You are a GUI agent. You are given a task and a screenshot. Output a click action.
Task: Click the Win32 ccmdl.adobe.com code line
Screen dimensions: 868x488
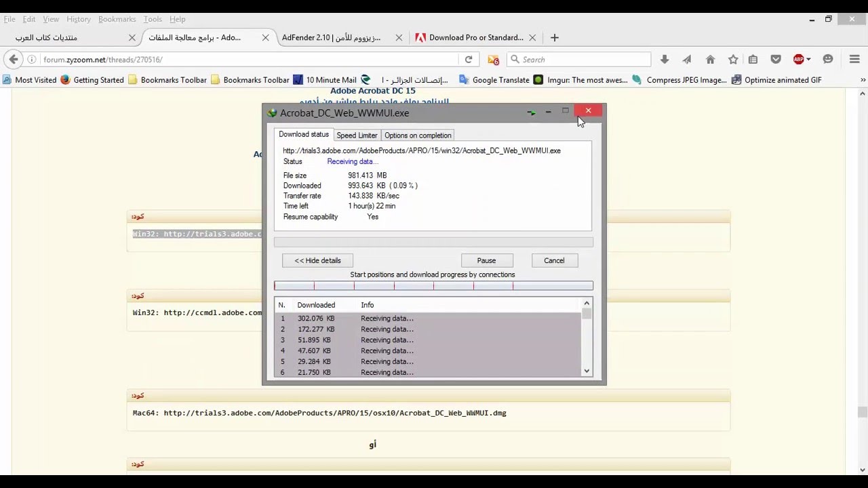[197, 312]
